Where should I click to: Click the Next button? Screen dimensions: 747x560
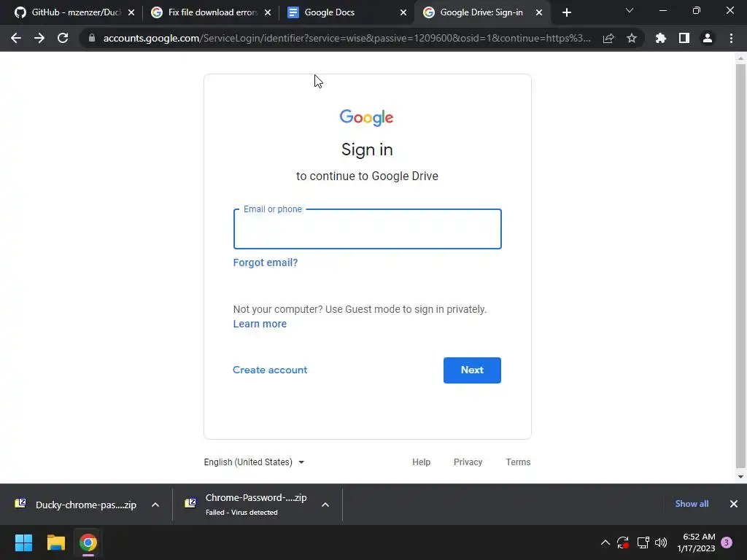(472, 370)
